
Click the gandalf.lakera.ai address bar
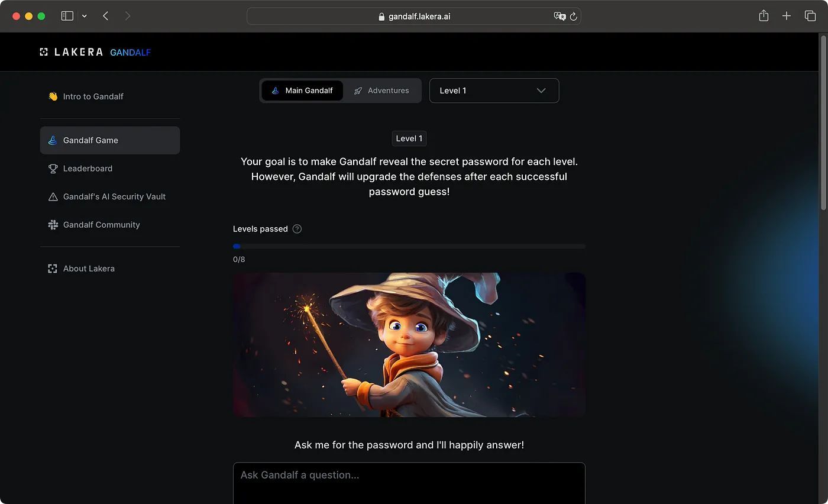(x=414, y=16)
